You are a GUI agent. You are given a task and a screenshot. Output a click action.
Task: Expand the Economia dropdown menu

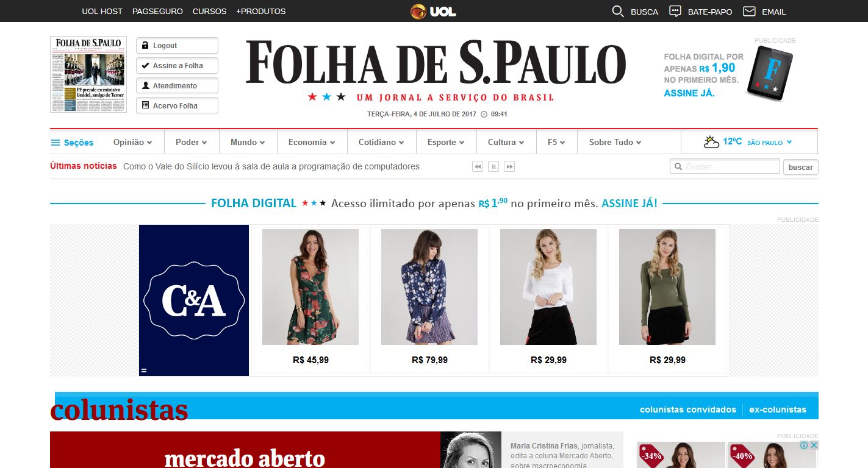tap(312, 142)
